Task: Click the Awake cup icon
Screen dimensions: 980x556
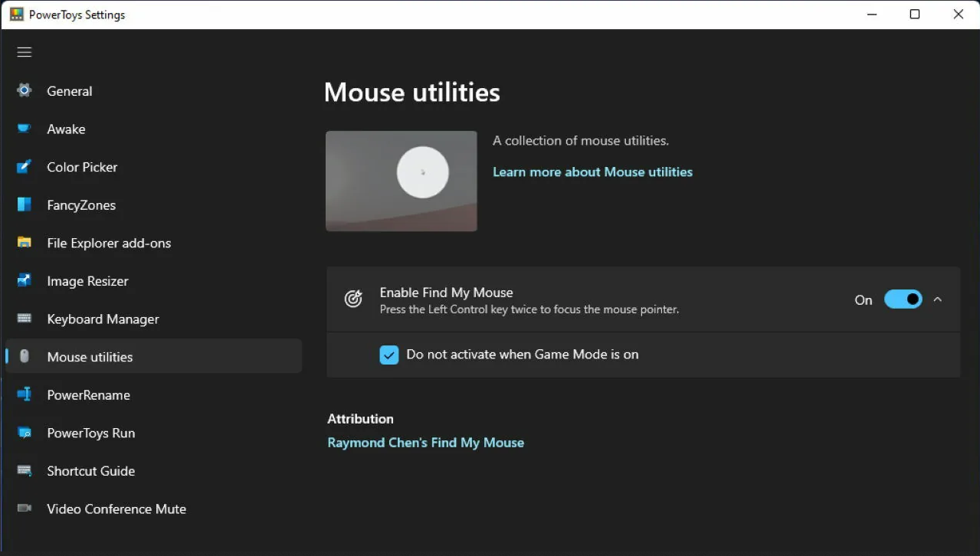Action: pyautogui.click(x=25, y=129)
